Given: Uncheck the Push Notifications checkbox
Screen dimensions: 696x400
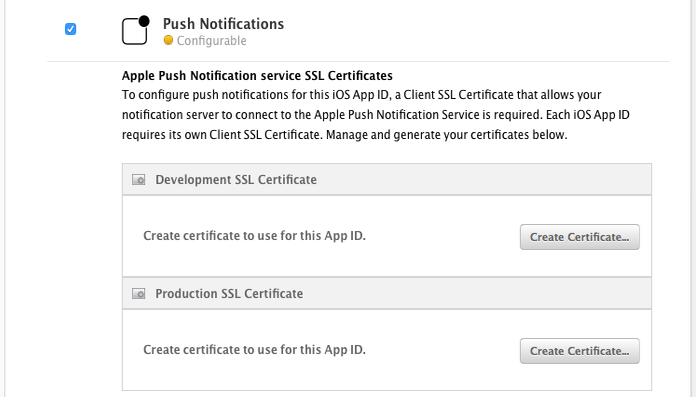Looking at the screenshot, I should pos(70,29).
